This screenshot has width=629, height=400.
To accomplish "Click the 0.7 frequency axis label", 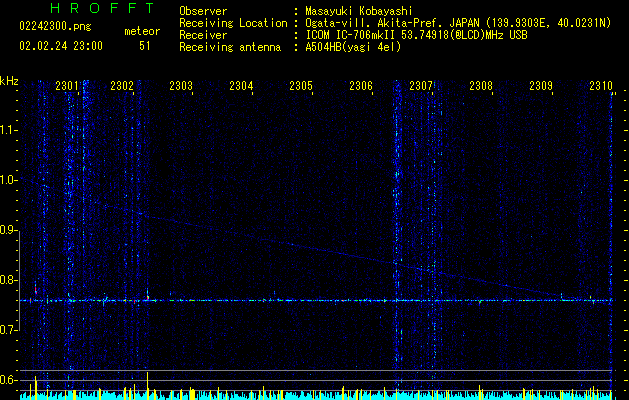I will click(9, 330).
